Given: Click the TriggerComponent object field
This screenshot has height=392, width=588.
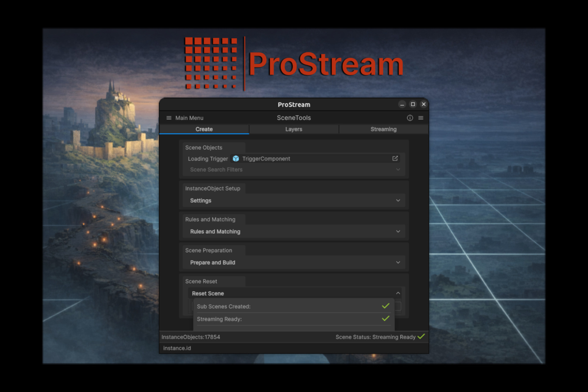Looking at the screenshot, I should [x=315, y=159].
